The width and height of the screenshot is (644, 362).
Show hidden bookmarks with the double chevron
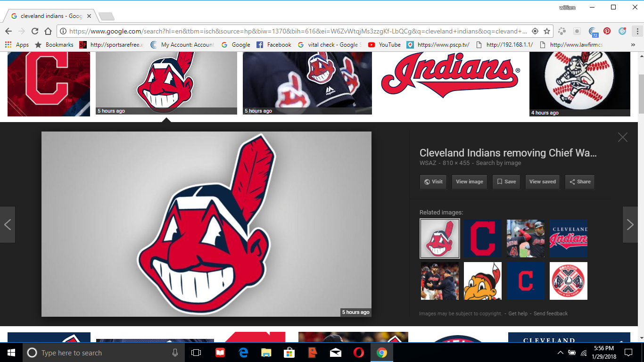(x=633, y=45)
